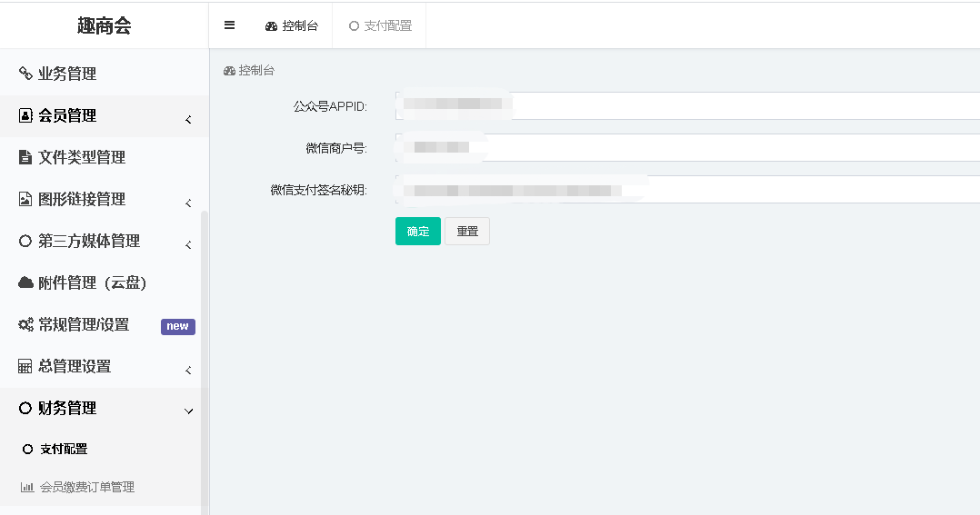Click the cloud icon beside 附件管理
The width and height of the screenshot is (980, 515).
click(x=25, y=283)
